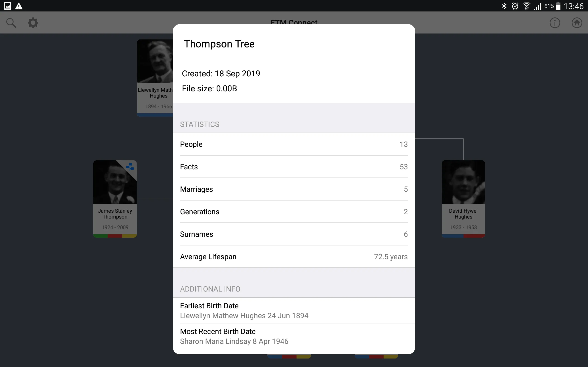Image resolution: width=588 pixels, height=367 pixels.
Task: Select the Marriages statistic row
Action: tap(294, 189)
